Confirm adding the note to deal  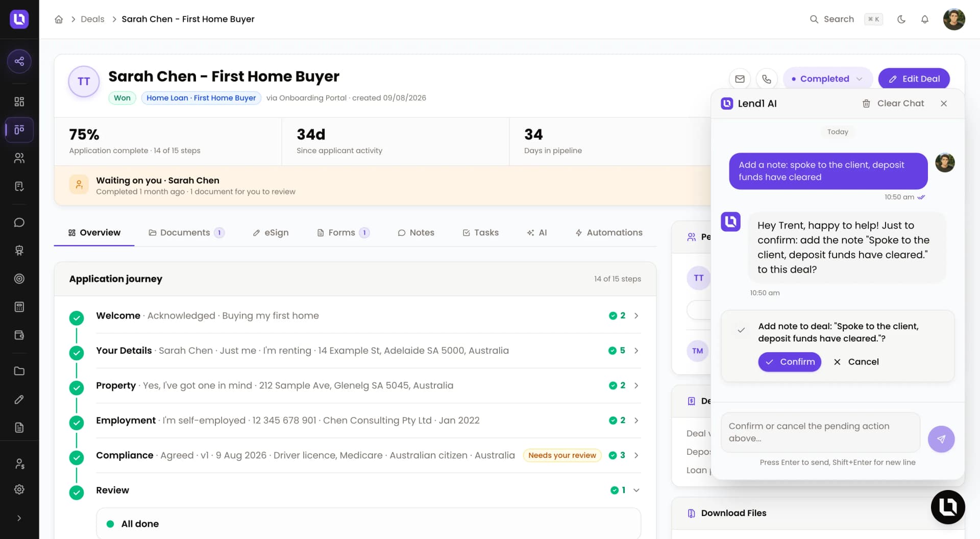click(x=790, y=362)
